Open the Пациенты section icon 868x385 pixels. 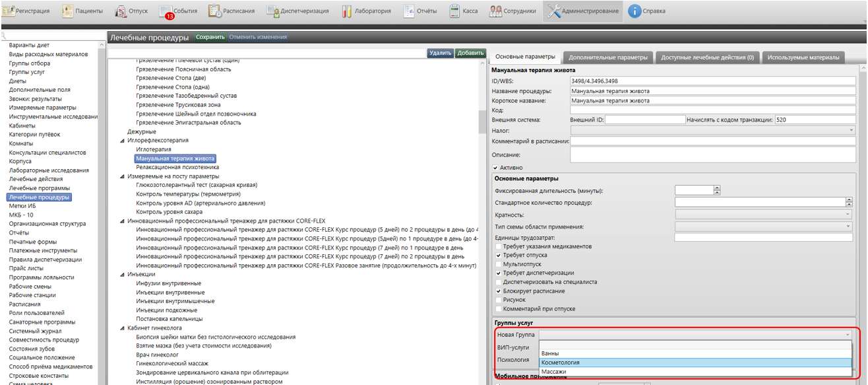click(x=68, y=11)
